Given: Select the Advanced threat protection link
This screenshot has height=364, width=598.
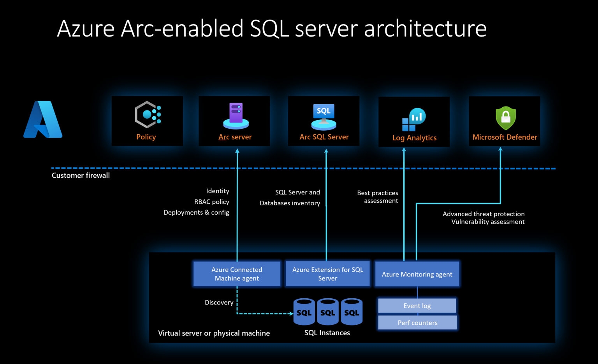Looking at the screenshot, I should click(x=484, y=214).
